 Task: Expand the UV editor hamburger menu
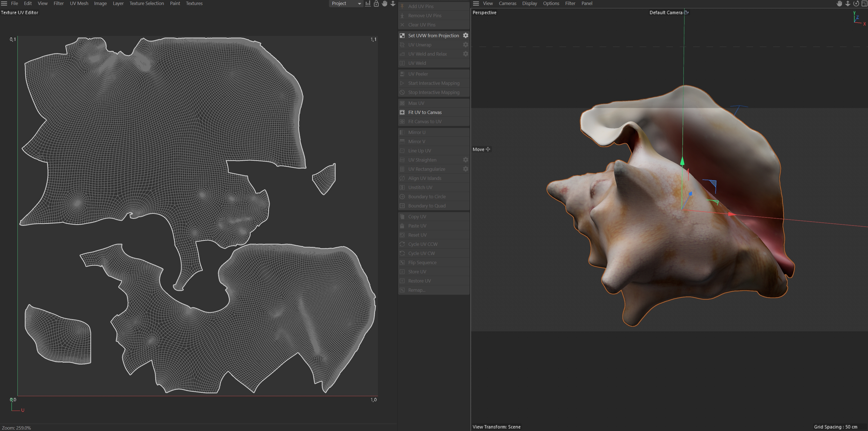(x=4, y=3)
